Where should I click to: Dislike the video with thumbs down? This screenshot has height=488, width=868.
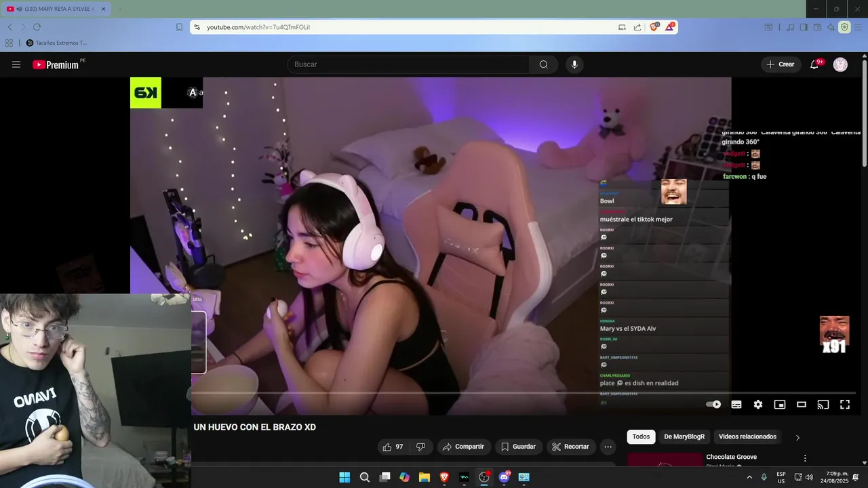pyautogui.click(x=420, y=447)
